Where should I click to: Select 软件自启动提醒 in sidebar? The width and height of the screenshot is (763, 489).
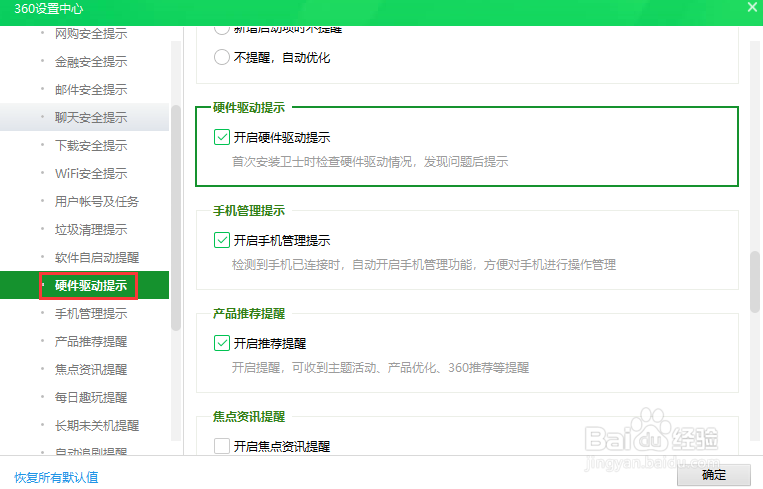click(x=97, y=257)
